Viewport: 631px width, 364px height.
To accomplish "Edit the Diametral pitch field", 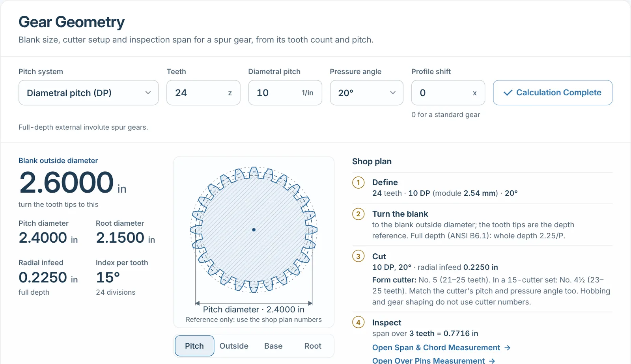I will [x=285, y=93].
